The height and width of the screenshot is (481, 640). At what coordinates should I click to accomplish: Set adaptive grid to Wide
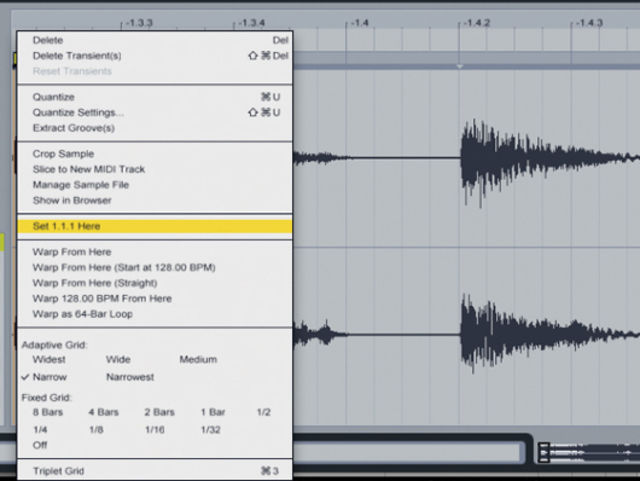tap(118, 359)
